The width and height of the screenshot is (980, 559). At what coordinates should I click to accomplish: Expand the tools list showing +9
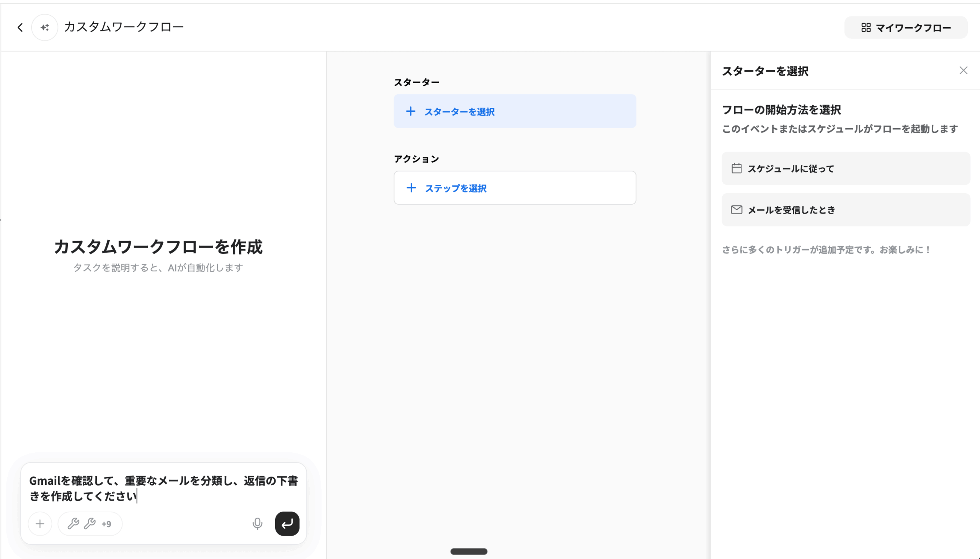pos(106,524)
